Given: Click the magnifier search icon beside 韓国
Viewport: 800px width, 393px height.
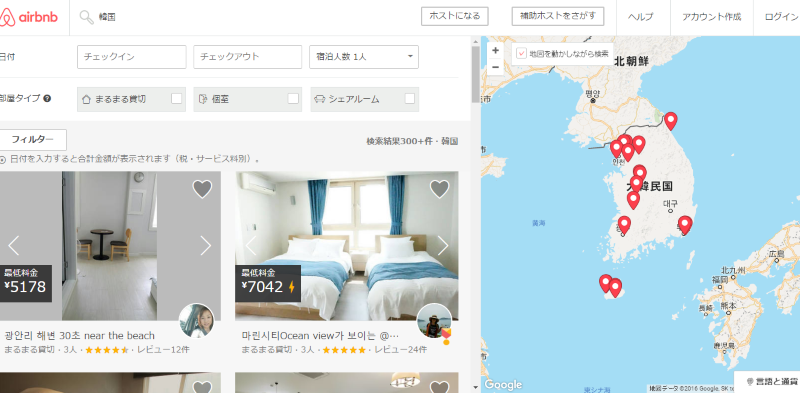Looking at the screenshot, I should tap(86, 17).
